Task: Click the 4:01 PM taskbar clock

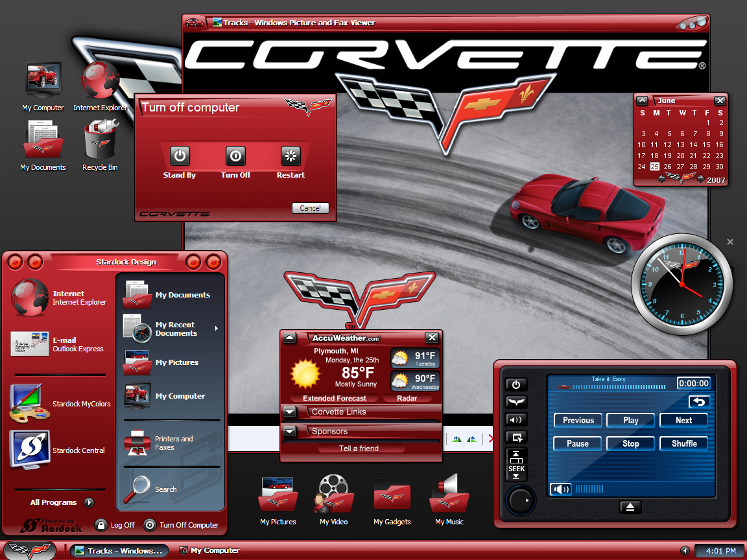Action: (720, 551)
